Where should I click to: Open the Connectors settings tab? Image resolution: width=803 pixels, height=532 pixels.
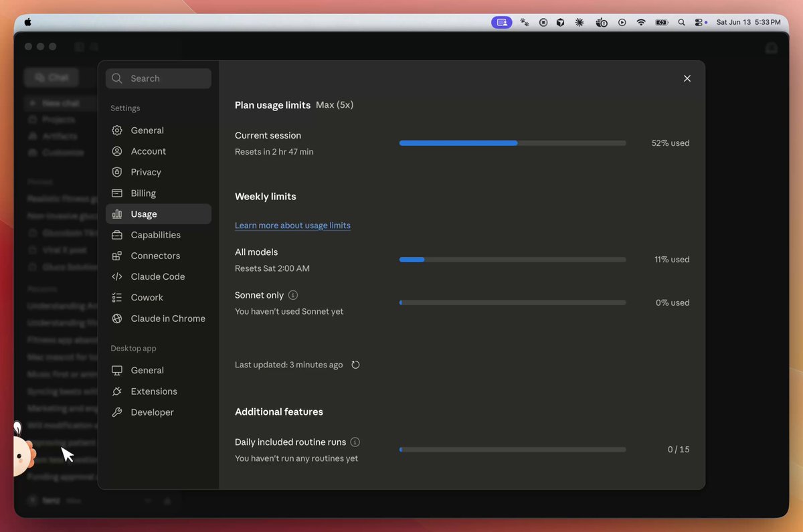(x=159, y=256)
